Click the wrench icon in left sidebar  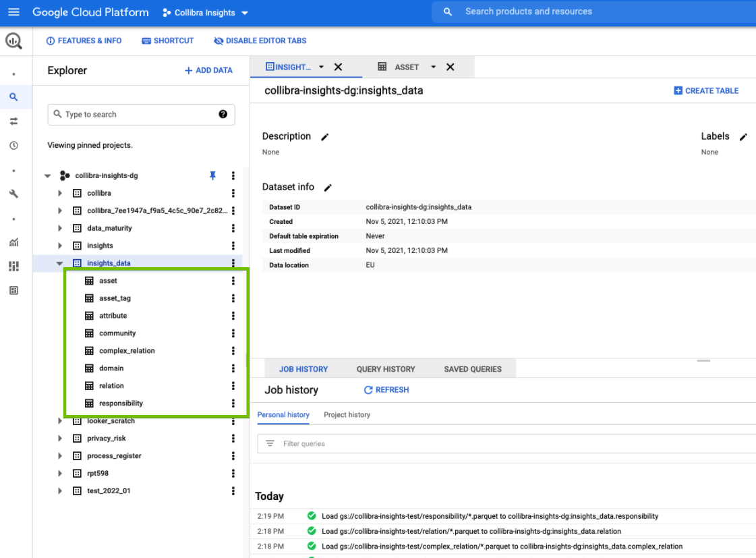tap(13, 194)
